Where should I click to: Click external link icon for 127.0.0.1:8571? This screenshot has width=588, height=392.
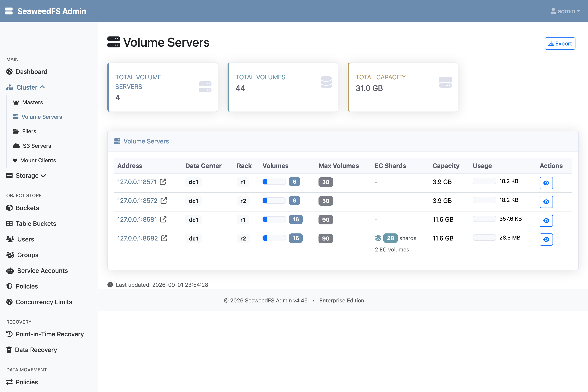pyautogui.click(x=163, y=181)
